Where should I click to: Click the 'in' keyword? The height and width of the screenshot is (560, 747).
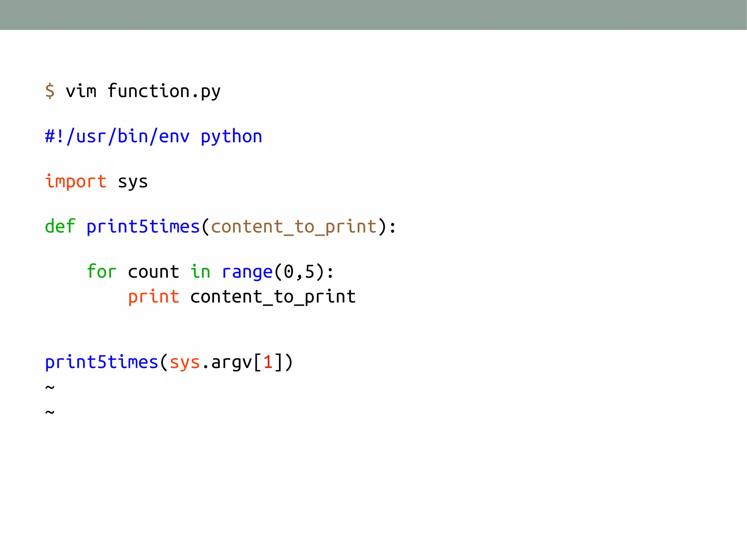(x=200, y=271)
